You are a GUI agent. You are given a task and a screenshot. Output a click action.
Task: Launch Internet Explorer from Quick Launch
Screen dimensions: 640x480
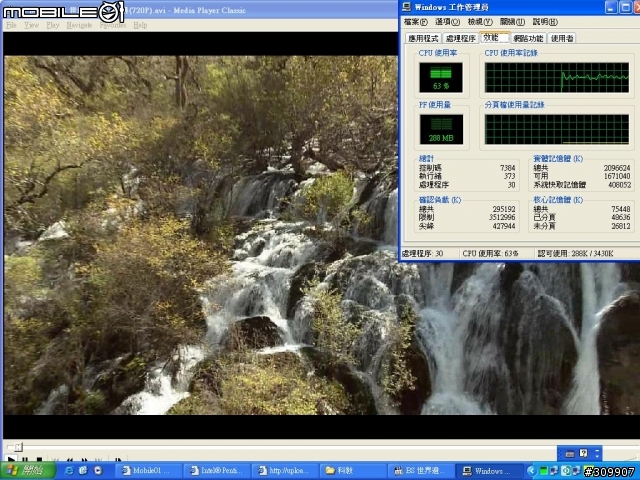click(69, 471)
